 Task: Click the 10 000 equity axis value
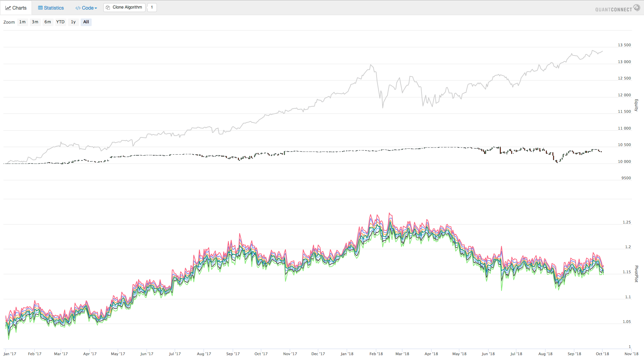[x=624, y=161]
